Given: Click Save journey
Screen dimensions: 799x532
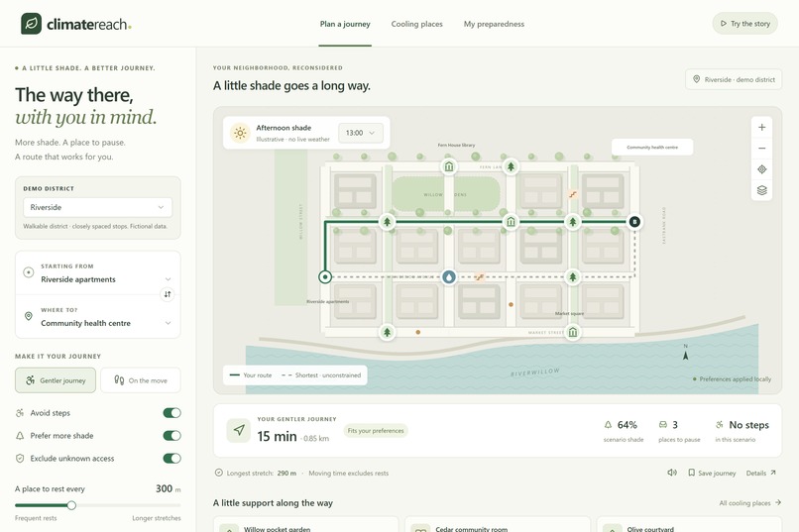Looking at the screenshot, I should click(712, 473).
